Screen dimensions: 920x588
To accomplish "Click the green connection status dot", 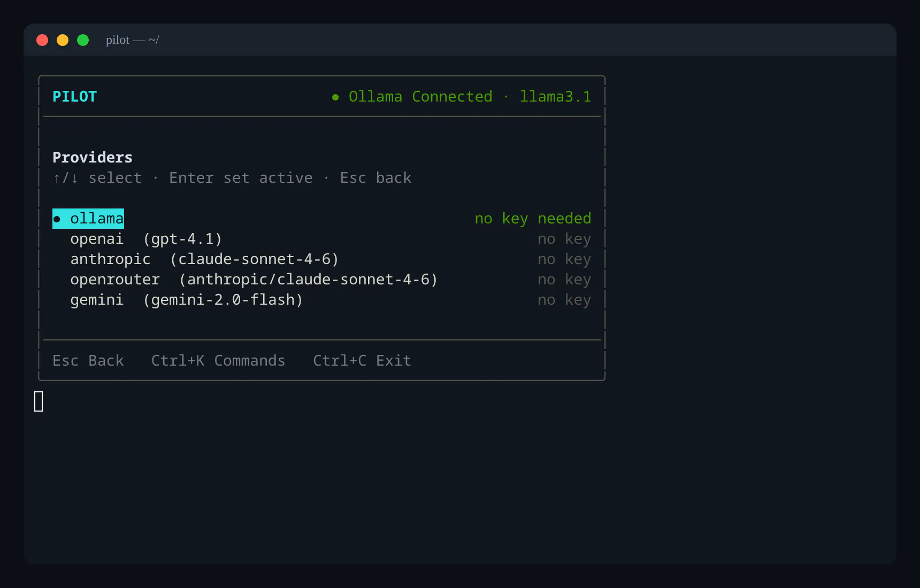I will [335, 97].
